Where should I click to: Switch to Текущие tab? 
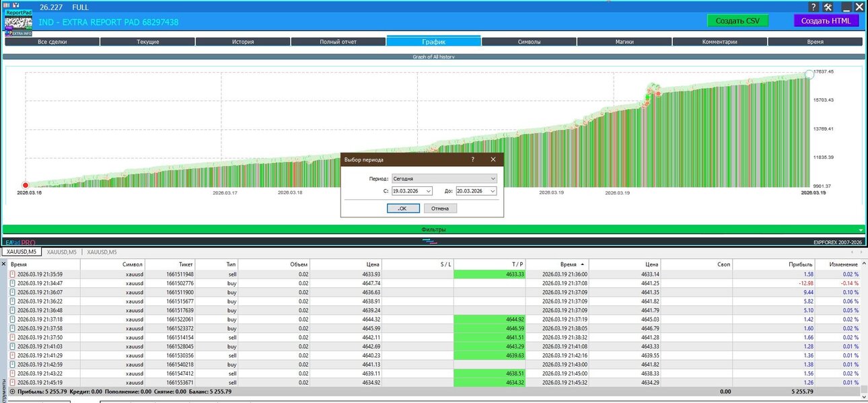[147, 42]
